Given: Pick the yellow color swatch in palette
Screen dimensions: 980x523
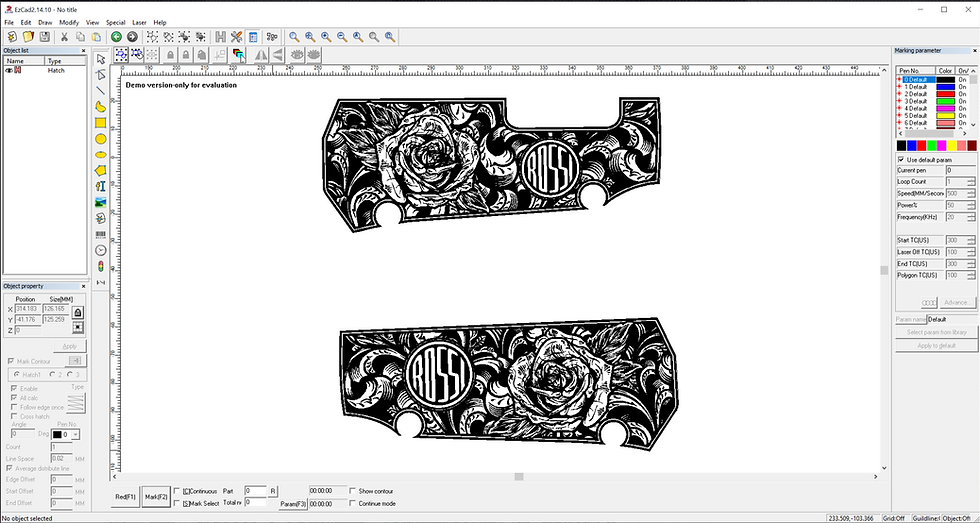Looking at the screenshot, I should (952, 146).
